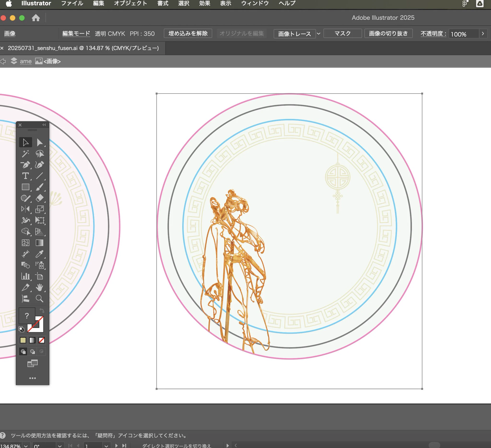Select the Rectangle tool
This screenshot has height=448, width=491.
(25, 187)
